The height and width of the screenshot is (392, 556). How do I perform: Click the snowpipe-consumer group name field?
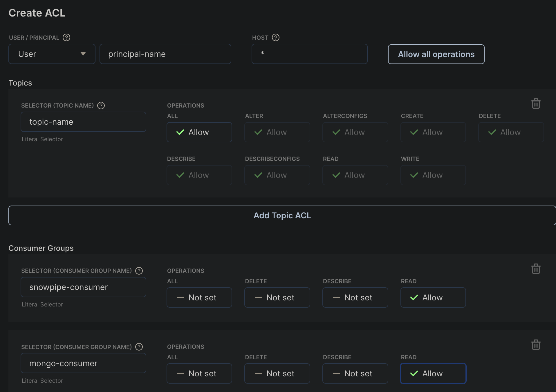(83, 287)
